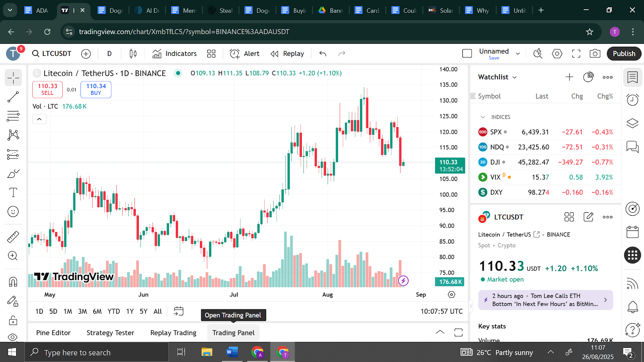Open the layout setup square icon
Image resolution: width=644 pixels, height=362 pixels.
pos(467,53)
